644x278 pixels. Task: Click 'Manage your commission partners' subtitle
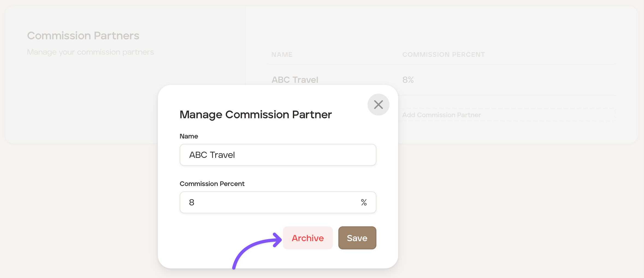tap(90, 52)
